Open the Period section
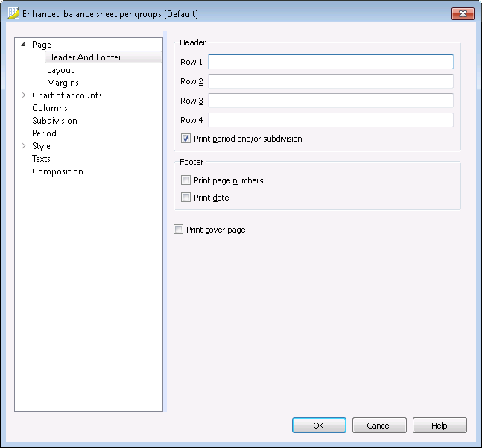The height and width of the screenshot is (448, 482). (x=44, y=133)
